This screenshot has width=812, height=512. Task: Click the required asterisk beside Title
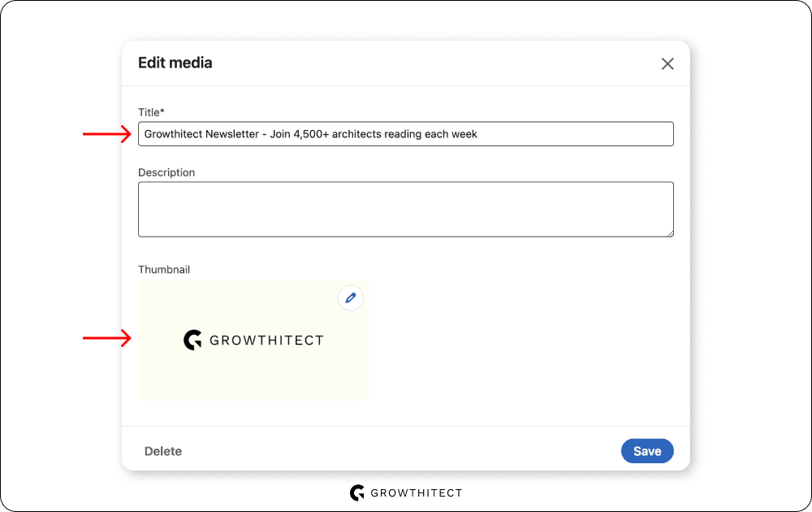pos(162,111)
